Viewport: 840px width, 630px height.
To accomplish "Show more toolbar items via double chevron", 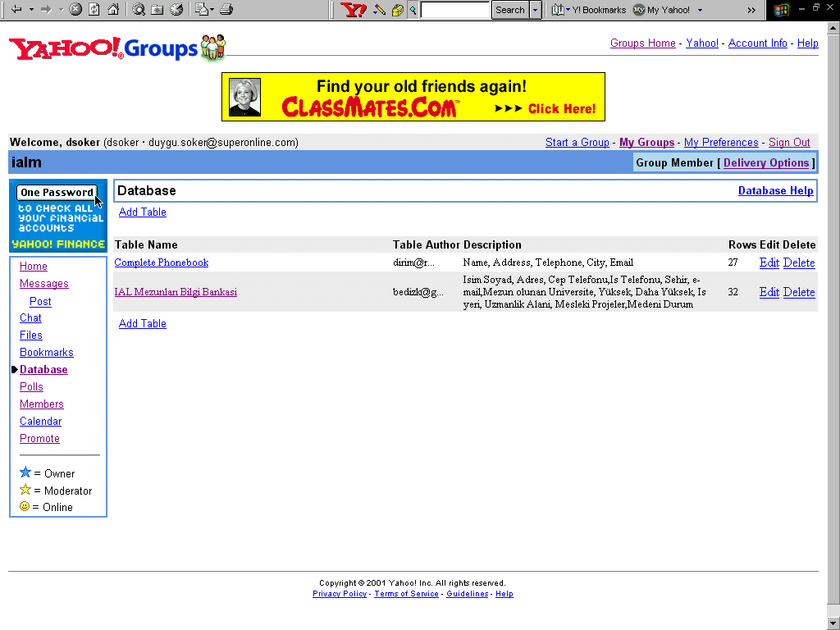I will [x=751, y=10].
